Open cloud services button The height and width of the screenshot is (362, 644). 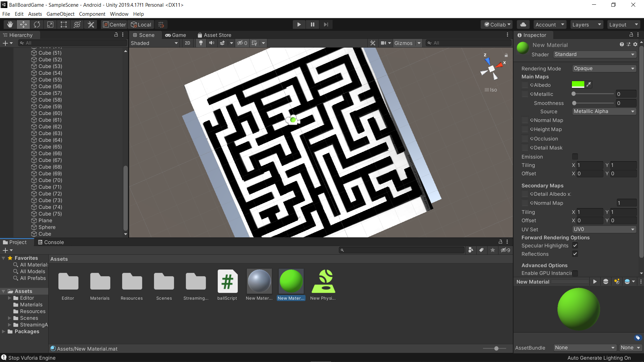[523, 24]
